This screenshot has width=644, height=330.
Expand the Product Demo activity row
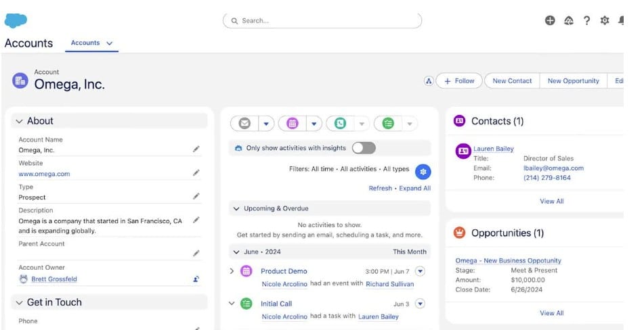[x=232, y=271]
